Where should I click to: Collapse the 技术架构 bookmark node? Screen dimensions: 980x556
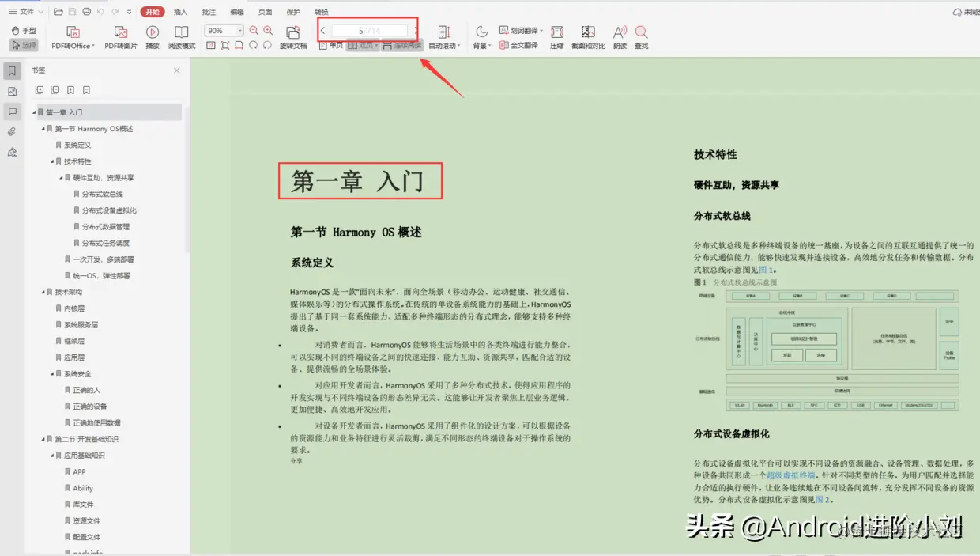click(x=43, y=292)
